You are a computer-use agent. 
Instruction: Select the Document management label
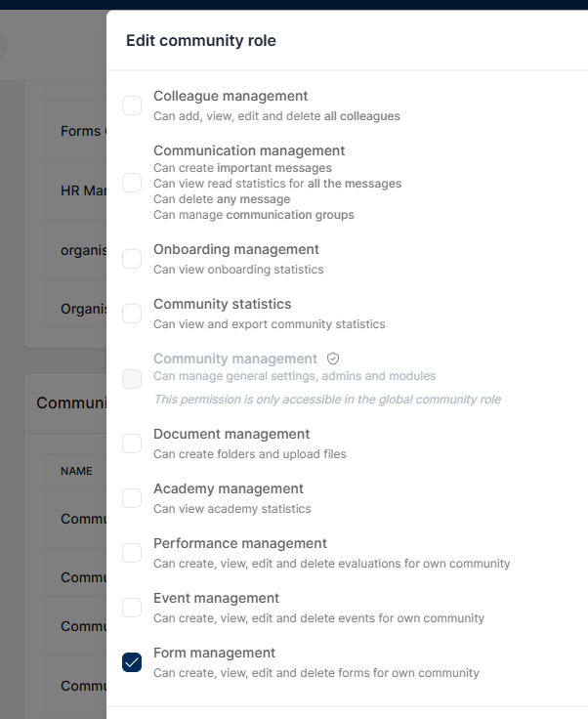pyautogui.click(x=231, y=434)
